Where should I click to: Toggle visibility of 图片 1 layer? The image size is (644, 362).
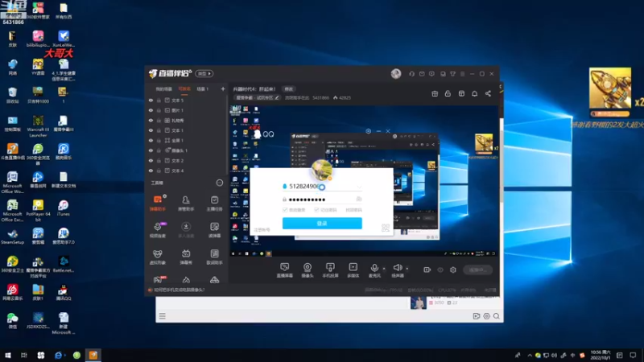151,110
